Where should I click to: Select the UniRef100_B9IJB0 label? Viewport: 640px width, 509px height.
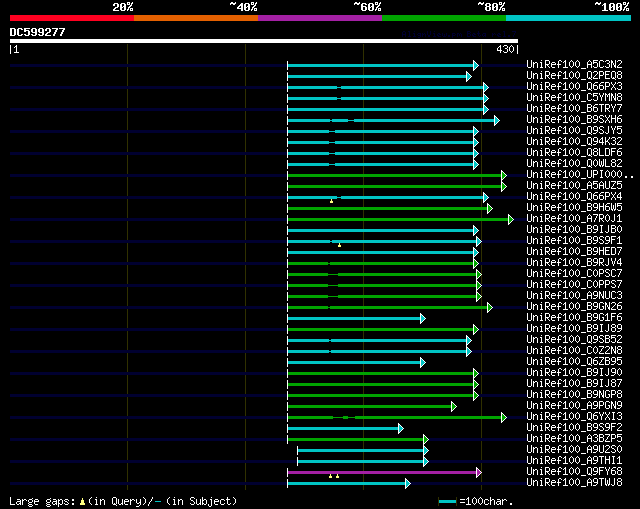click(574, 229)
